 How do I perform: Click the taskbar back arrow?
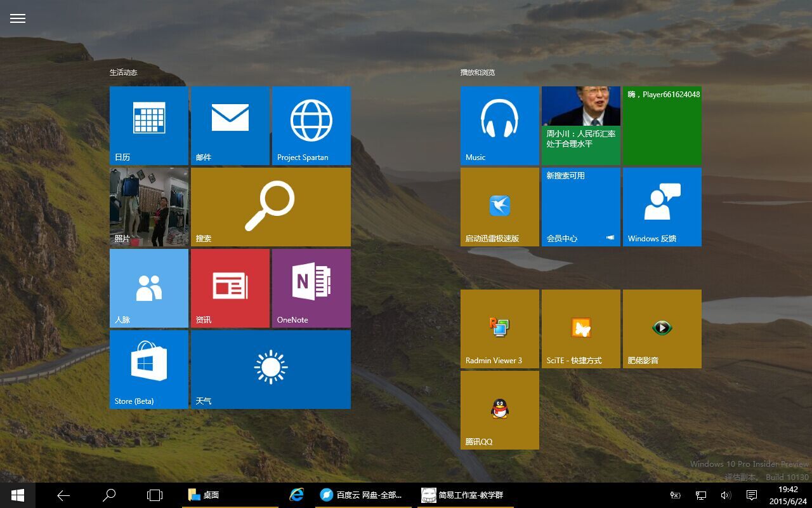coord(63,495)
